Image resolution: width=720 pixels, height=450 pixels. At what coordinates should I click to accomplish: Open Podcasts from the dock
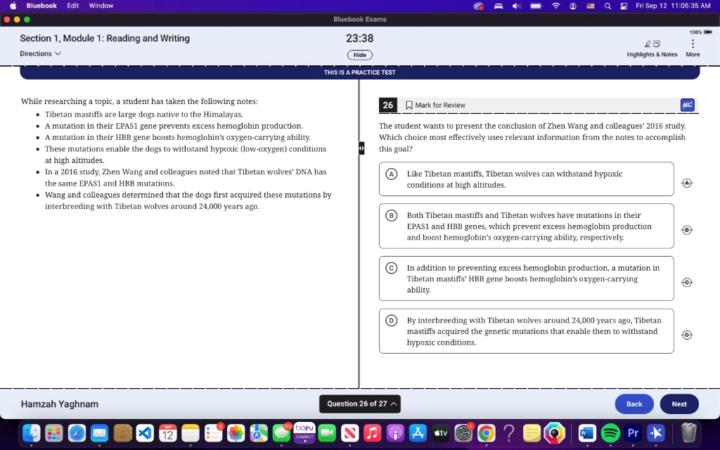(395, 433)
